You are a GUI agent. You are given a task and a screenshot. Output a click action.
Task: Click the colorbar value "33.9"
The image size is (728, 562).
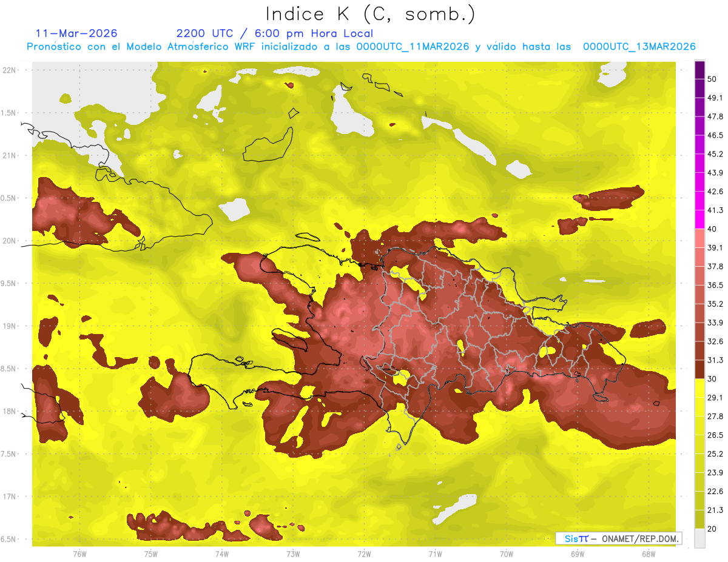pos(715,323)
